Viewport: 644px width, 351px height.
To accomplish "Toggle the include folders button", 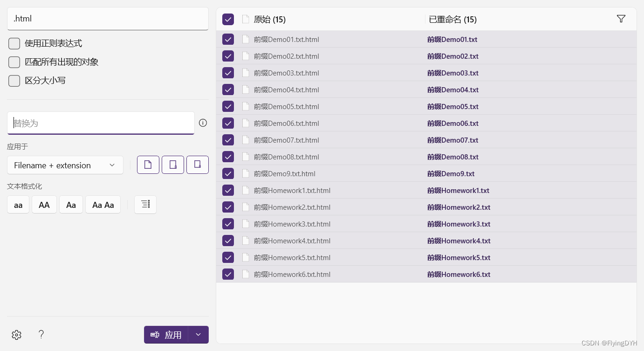I will 173,165.
